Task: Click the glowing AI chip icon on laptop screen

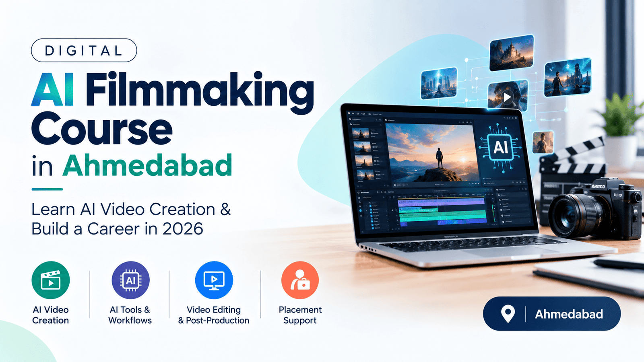Action: 500,147
